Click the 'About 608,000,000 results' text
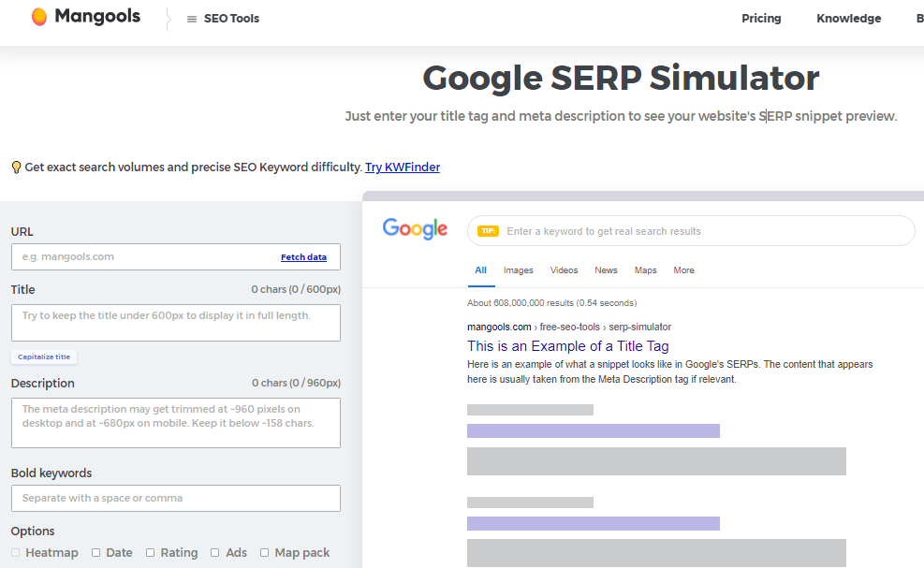 pyautogui.click(x=551, y=303)
